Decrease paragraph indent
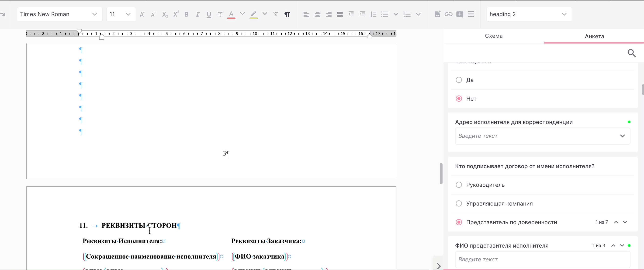This screenshot has height=270, width=644. (351, 14)
